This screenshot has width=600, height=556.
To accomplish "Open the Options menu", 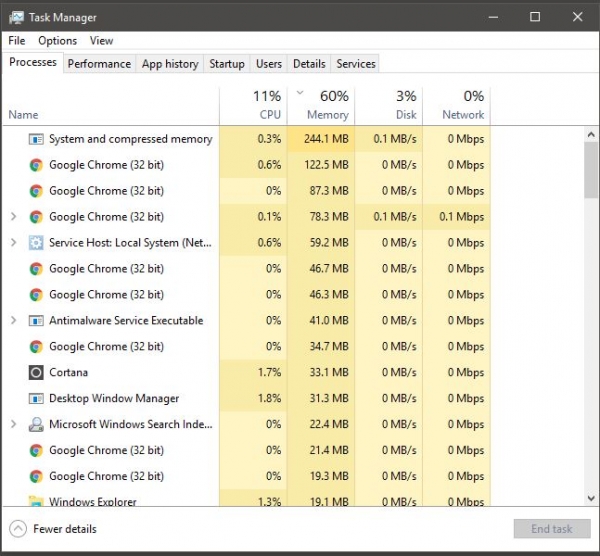I will point(57,41).
